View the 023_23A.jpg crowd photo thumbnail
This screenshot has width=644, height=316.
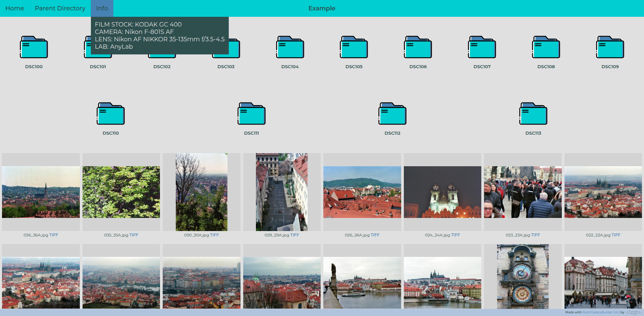click(x=523, y=192)
